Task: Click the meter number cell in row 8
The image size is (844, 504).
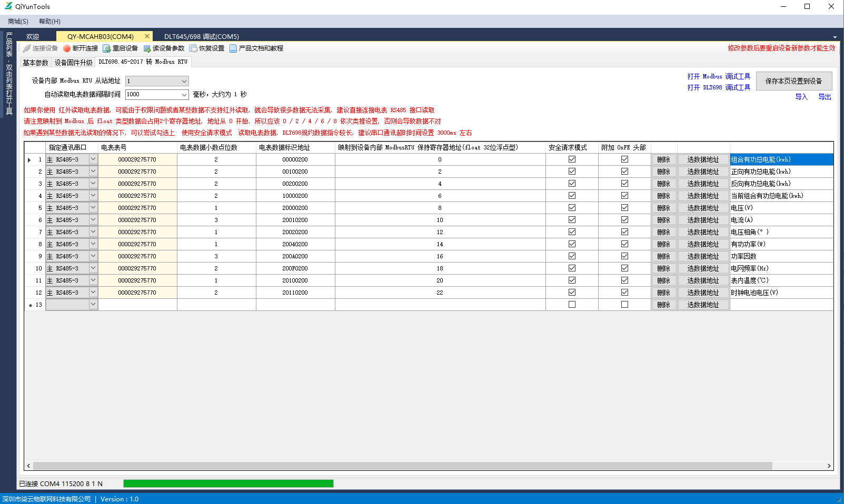Action: (x=137, y=244)
